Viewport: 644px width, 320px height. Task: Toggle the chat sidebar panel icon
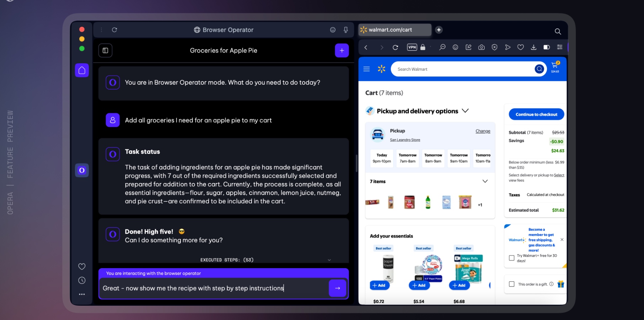(x=105, y=50)
